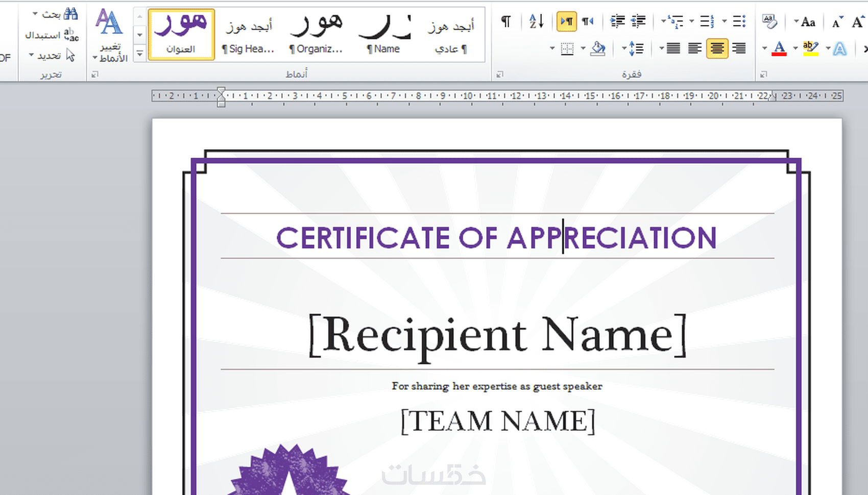868x495 pixels.
Task: Open the Find (بحث) dropdown arrow
Action: point(35,14)
